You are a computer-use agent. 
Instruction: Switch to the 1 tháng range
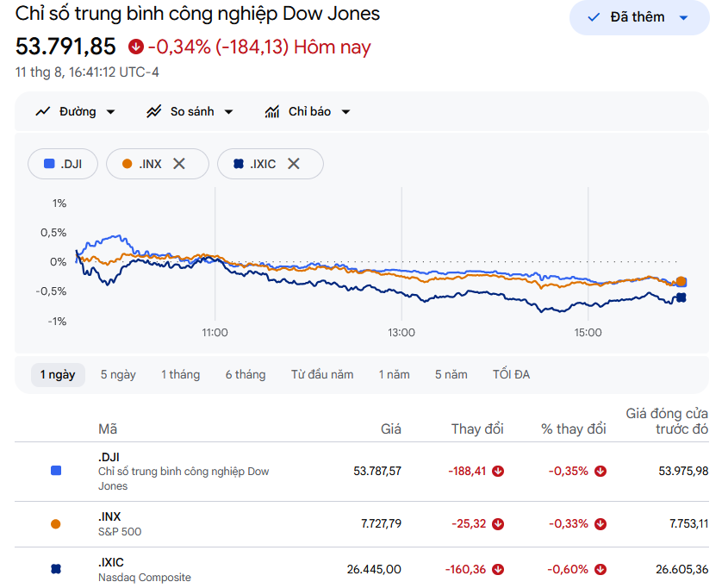(x=181, y=375)
